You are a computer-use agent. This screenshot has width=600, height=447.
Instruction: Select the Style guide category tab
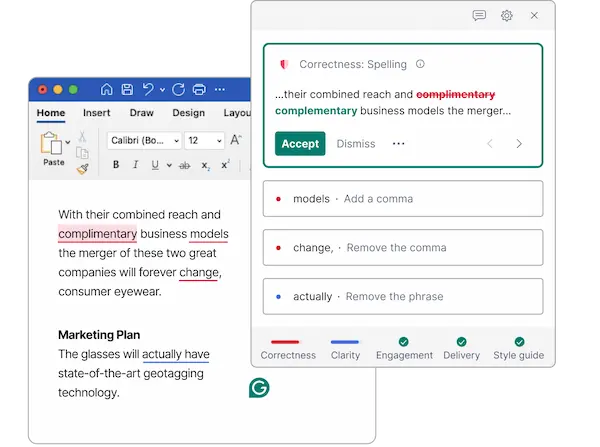(519, 349)
